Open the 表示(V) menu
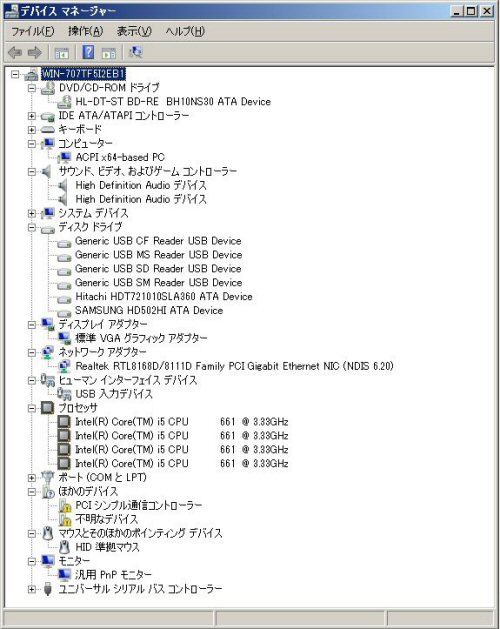This screenshot has width=500, height=629. click(x=134, y=31)
